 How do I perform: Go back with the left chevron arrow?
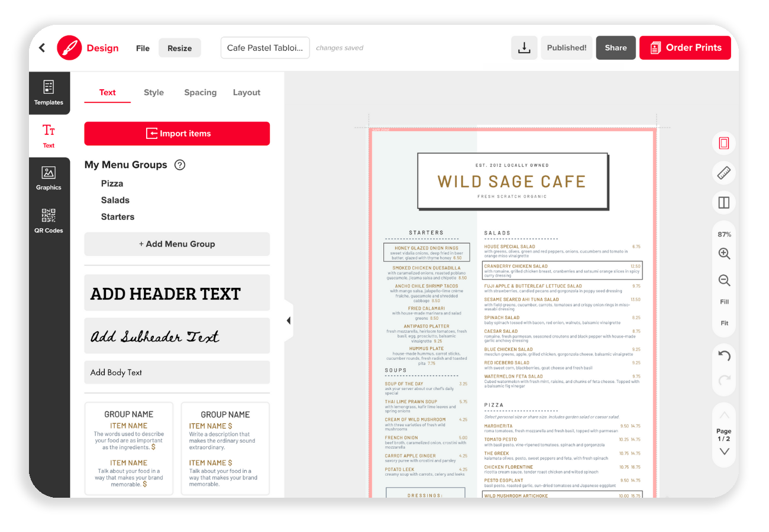42,48
